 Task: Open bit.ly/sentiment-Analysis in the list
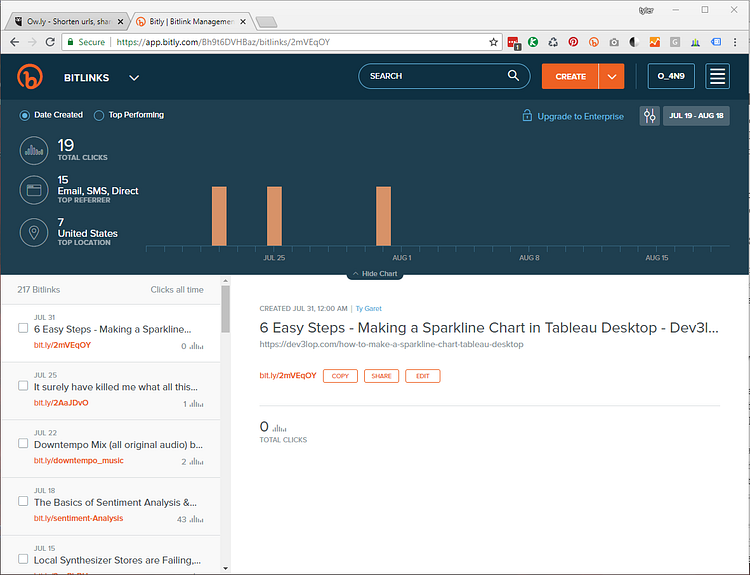click(78, 518)
